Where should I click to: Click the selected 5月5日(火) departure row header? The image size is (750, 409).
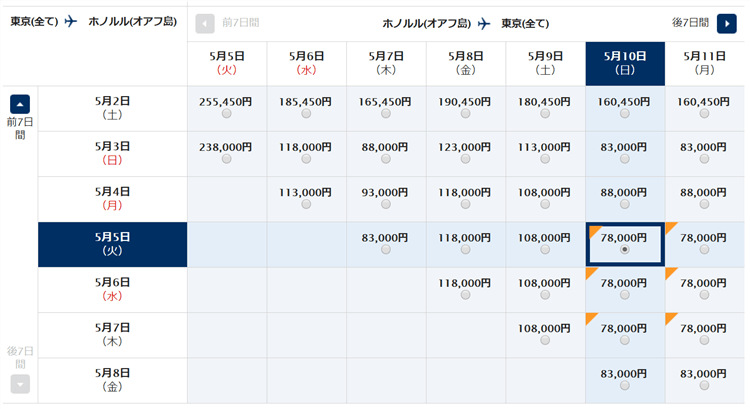click(x=112, y=244)
